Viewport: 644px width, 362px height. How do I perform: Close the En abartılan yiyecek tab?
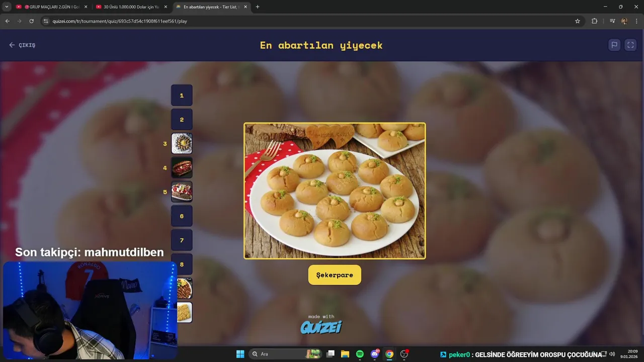[x=245, y=7]
